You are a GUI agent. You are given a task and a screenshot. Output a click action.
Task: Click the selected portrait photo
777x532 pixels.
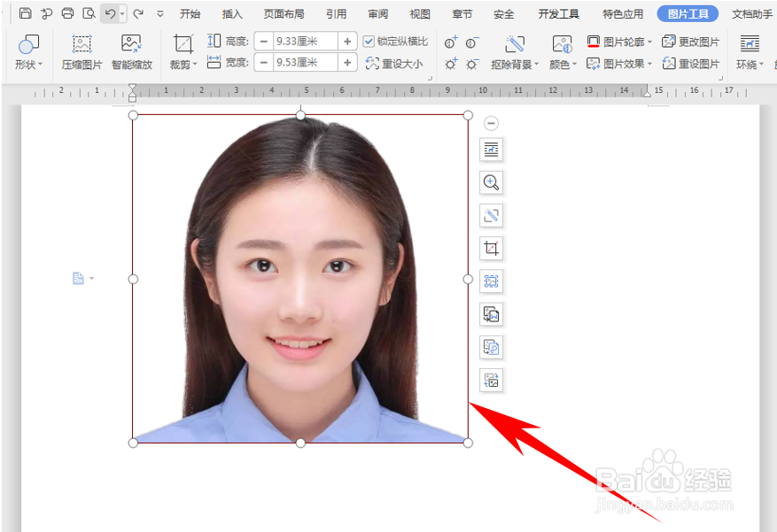click(x=300, y=279)
